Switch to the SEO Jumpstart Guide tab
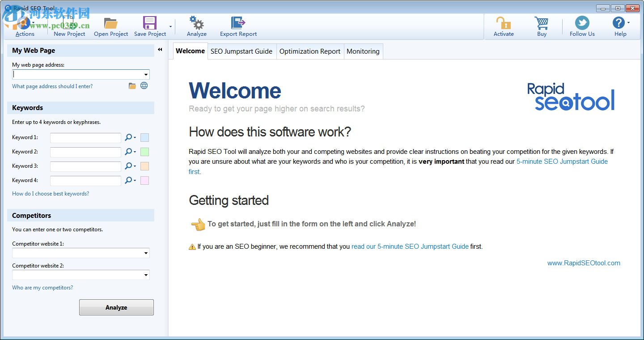Viewport: 644px width, 340px height. 241,51
